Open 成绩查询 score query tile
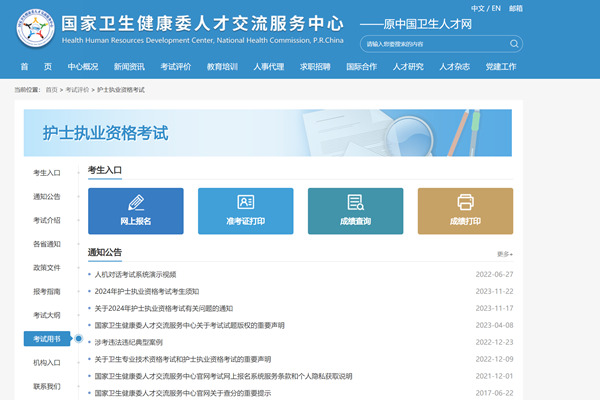Viewport: 600px width, 400px height. [x=355, y=210]
